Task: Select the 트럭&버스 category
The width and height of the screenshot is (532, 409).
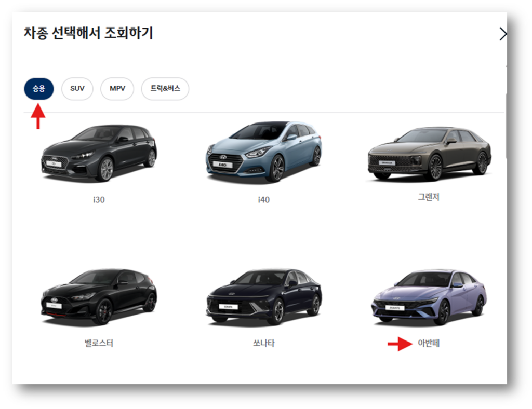Action: (x=165, y=89)
